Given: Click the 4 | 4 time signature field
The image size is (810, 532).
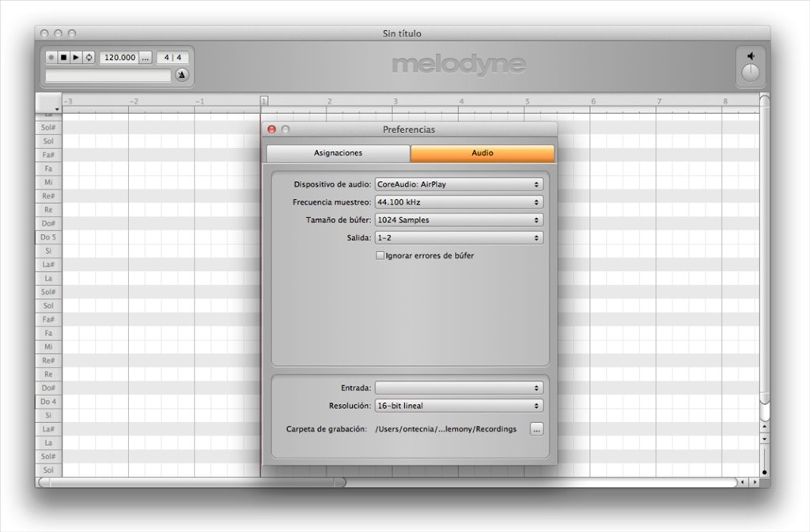Looking at the screenshot, I should point(172,57).
